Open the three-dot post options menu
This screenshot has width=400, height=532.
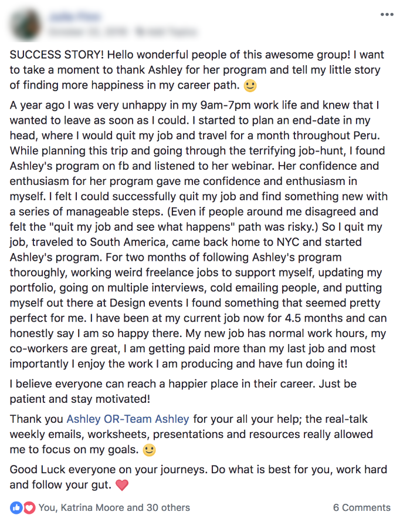tap(387, 15)
